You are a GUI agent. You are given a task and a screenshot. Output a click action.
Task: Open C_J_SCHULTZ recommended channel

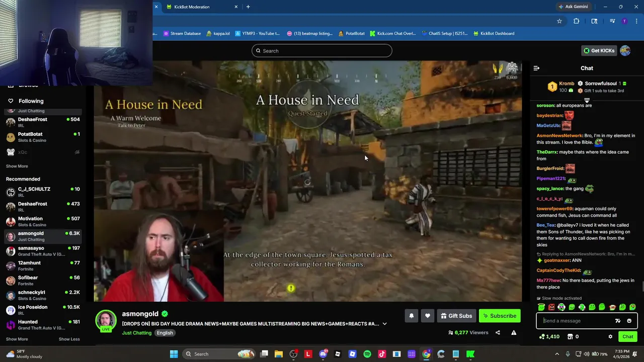(x=43, y=192)
